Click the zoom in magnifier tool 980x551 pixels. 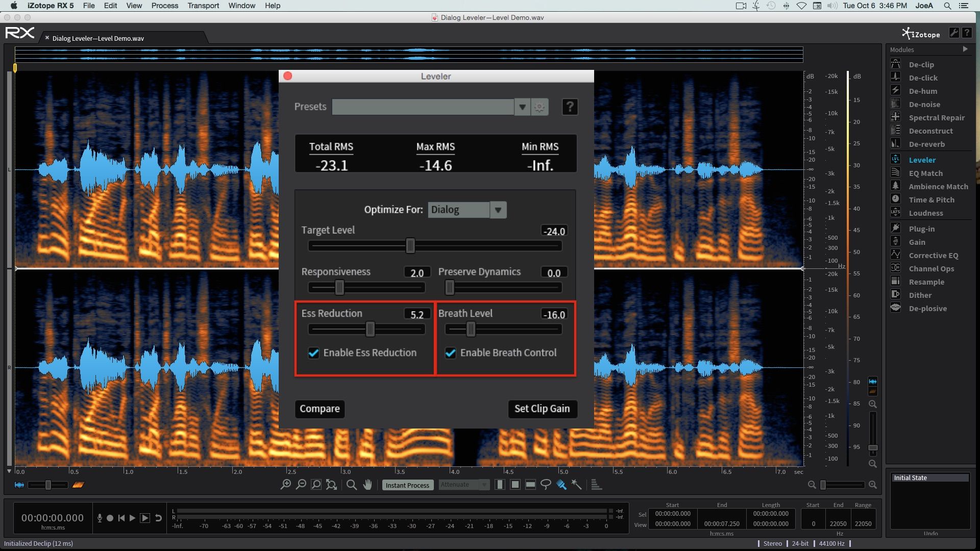286,485
